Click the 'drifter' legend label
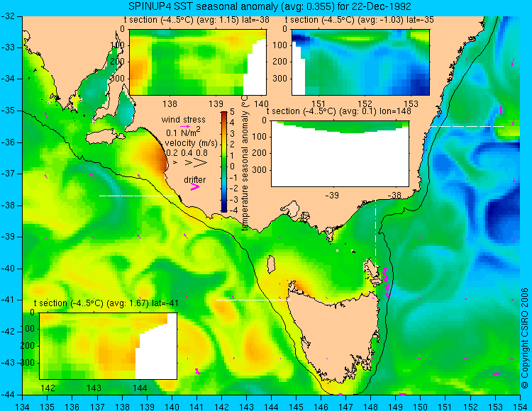Viewport: 532px width, 411px height. (x=195, y=179)
